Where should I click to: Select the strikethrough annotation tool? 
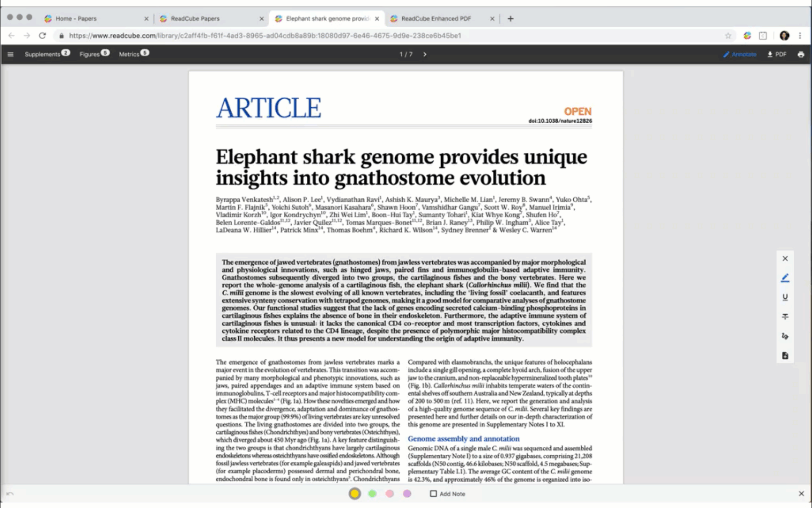(785, 317)
